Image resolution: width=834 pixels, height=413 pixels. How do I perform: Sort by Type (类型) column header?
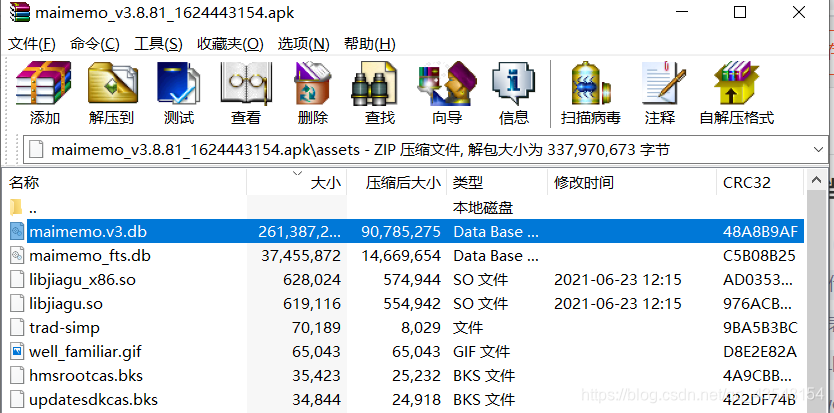click(x=497, y=183)
